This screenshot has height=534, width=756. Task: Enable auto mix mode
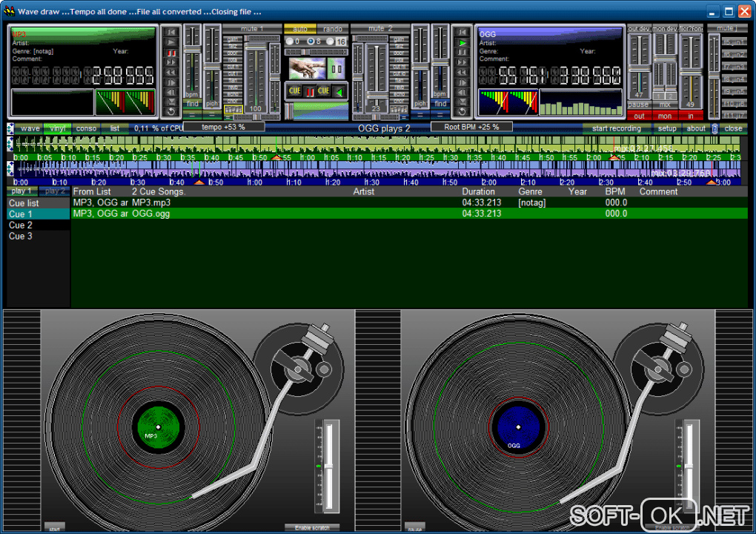click(x=300, y=29)
